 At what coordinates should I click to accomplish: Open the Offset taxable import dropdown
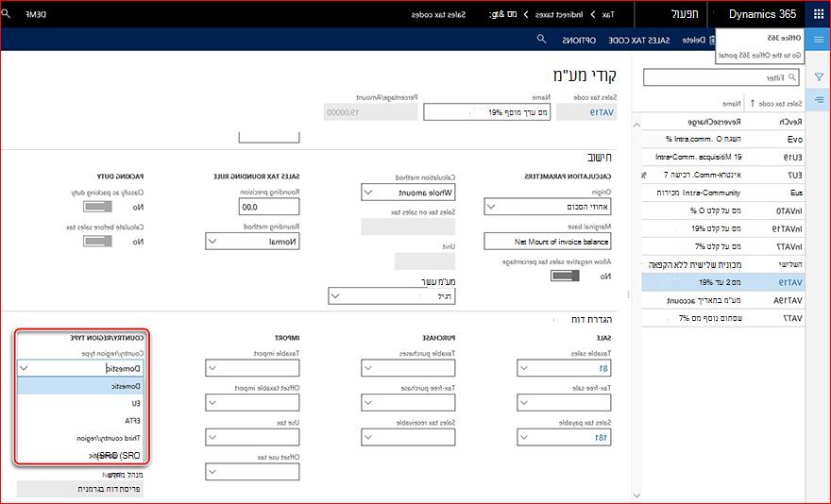tap(212, 403)
